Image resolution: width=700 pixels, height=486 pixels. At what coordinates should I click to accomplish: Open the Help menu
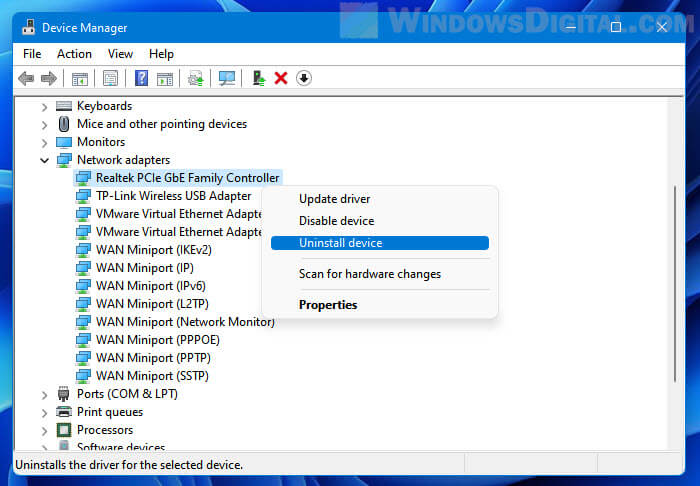[161, 54]
